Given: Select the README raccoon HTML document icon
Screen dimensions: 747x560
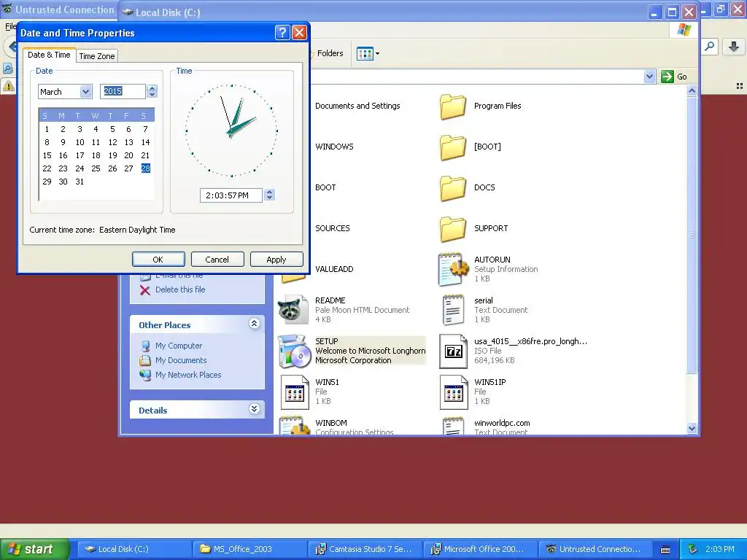Looking at the screenshot, I should pyautogui.click(x=293, y=310).
